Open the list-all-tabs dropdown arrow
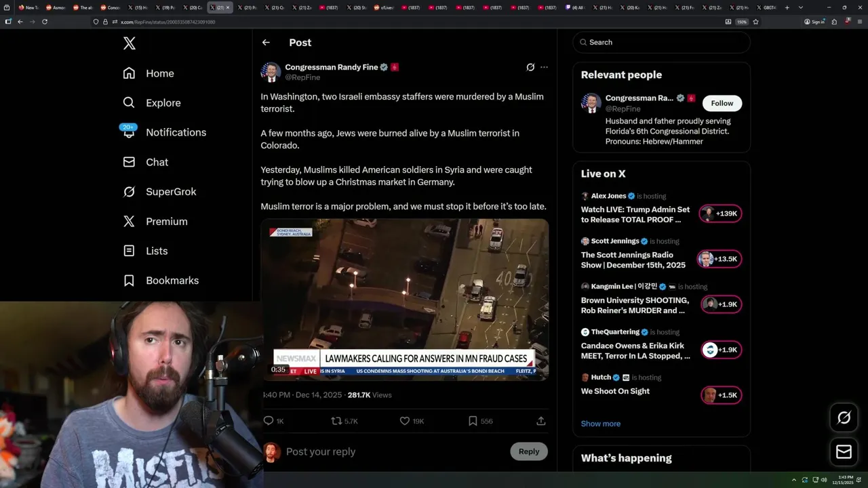Viewport: 868px width, 488px height. point(801,7)
